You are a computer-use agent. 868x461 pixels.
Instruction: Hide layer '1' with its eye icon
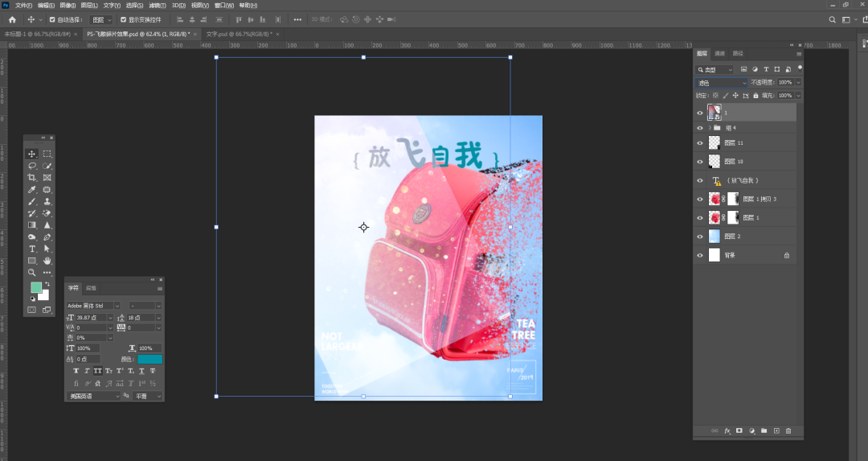click(x=700, y=113)
